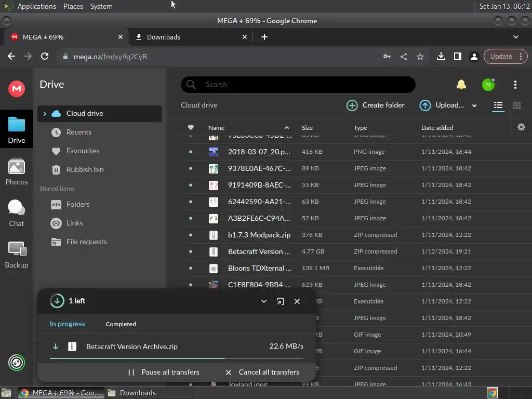The height and width of the screenshot is (399, 532).
Task: Reload the MEGA page
Action: pos(45,56)
